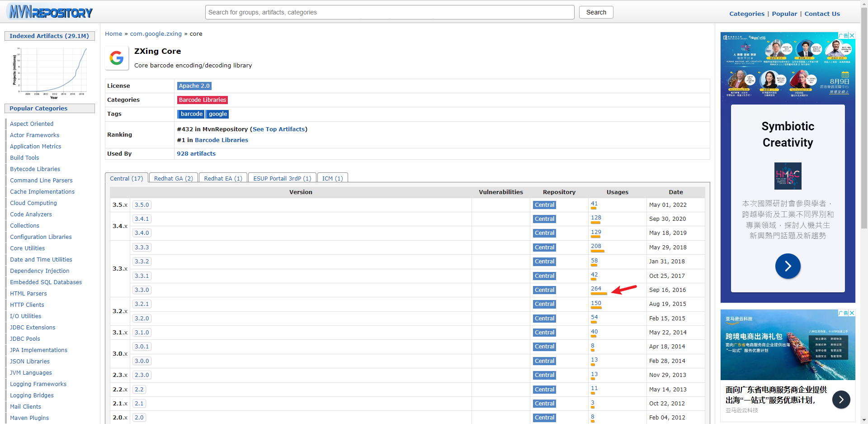The height and width of the screenshot is (424, 868).
Task: Open Barcode Libraries ranking link
Action: (x=222, y=140)
